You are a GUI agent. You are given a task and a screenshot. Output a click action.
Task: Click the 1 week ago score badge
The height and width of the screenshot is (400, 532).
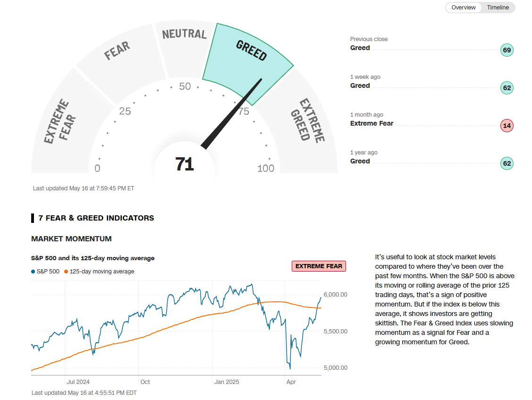(x=507, y=88)
